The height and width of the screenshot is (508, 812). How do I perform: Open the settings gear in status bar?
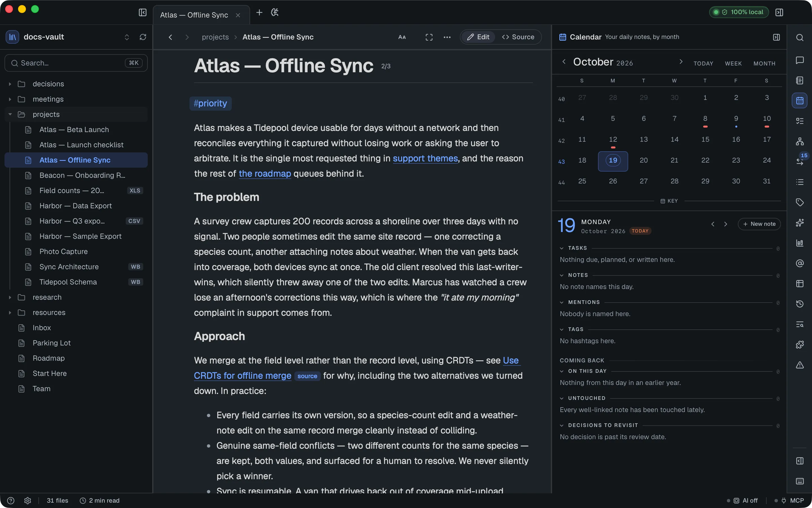coord(28,500)
